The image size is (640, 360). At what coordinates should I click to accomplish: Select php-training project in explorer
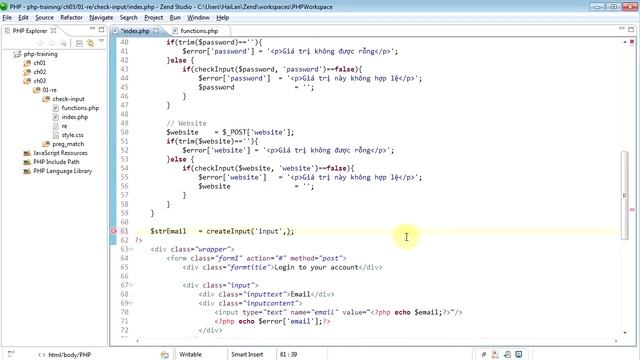40,54
